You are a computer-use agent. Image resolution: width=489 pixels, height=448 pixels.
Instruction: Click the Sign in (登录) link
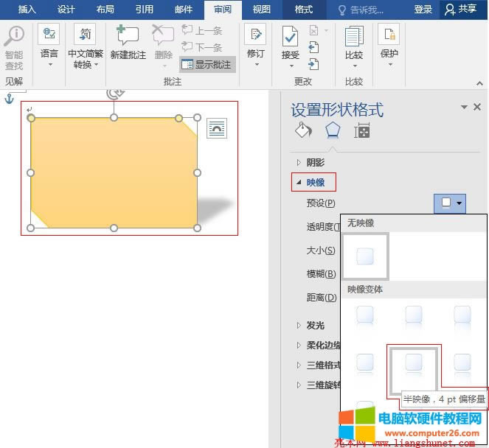(423, 10)
